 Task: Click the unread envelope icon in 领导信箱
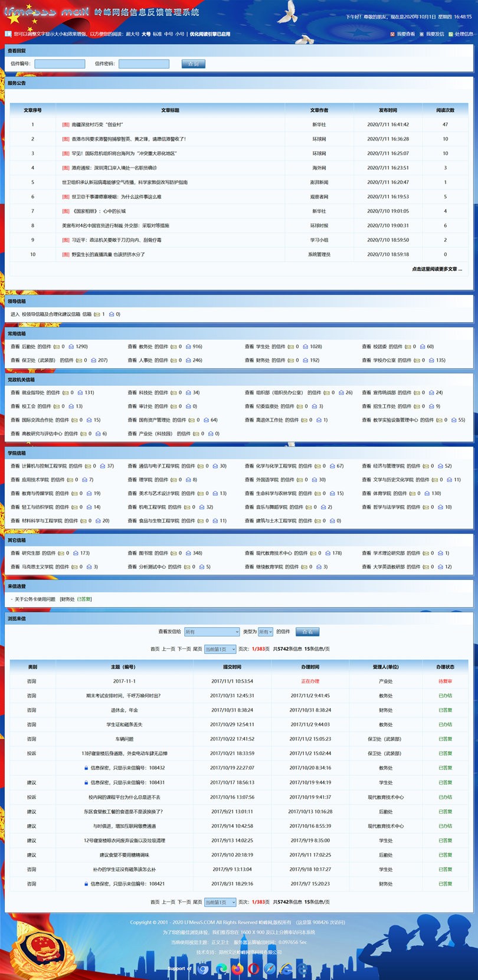[97, 314]
